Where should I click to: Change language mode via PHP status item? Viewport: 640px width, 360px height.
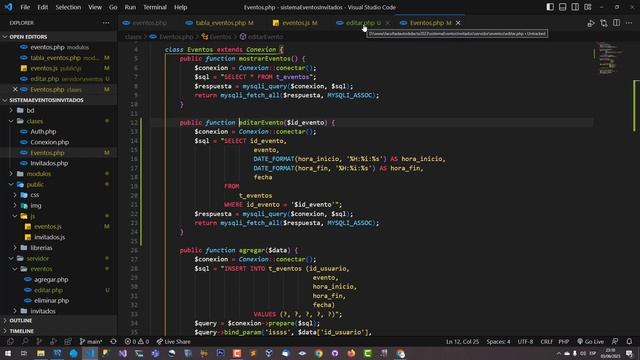564,342
